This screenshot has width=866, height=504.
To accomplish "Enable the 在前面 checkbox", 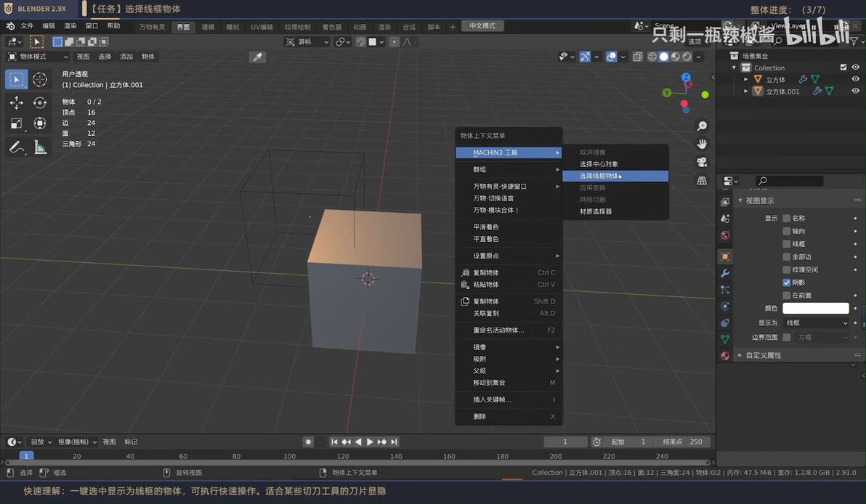I will point(787,296).
